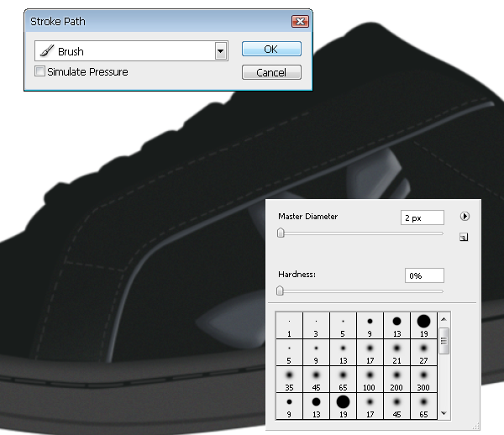Click the brush list scroll down arrow
Screen dimensions: 504x435
click(x=444, y=413)
